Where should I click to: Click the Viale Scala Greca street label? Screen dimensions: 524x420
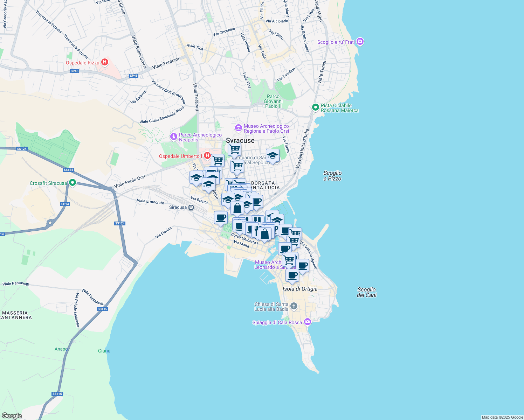tap(139, 52)
